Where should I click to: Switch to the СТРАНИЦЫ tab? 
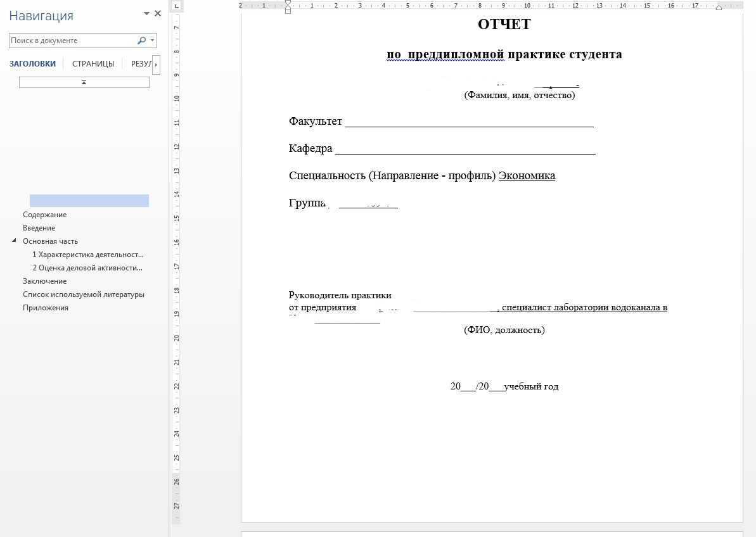click(93, 63)
